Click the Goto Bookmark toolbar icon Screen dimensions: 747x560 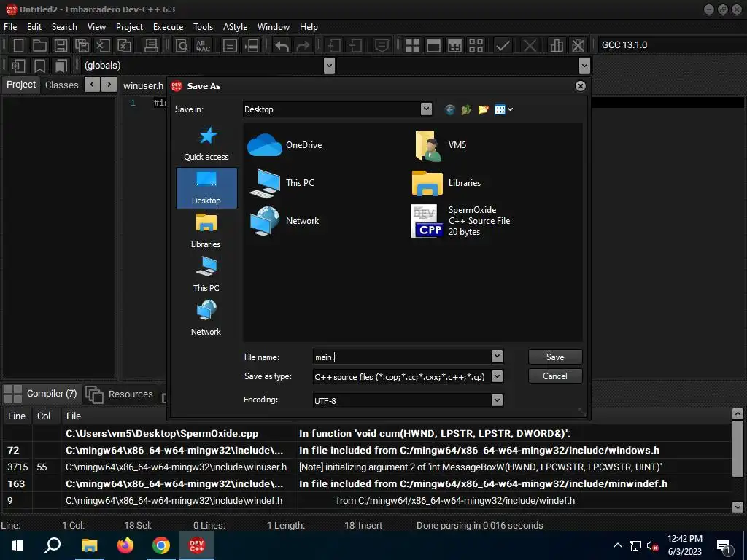[x=61, y=66]
